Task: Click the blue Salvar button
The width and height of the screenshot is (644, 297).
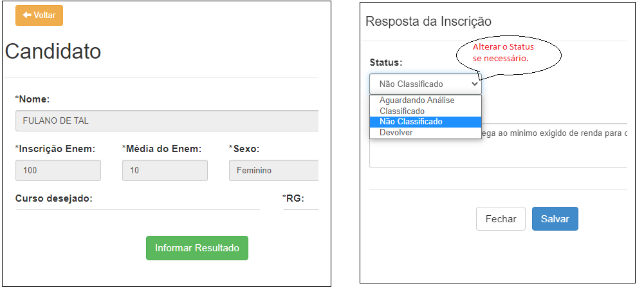Action: 555,219
